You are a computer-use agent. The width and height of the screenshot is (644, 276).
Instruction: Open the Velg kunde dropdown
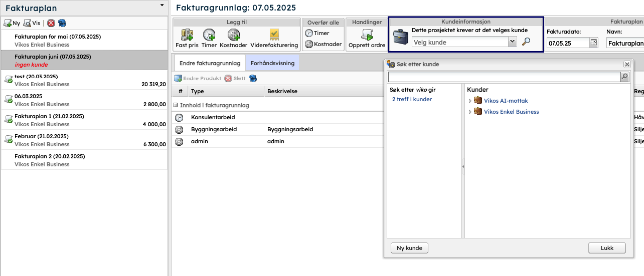click(x=512, y=43)
